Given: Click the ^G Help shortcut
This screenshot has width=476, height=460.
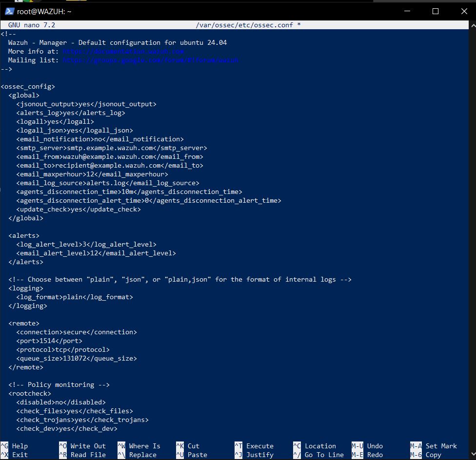Looking at the screenshot, I should point(14,446).
